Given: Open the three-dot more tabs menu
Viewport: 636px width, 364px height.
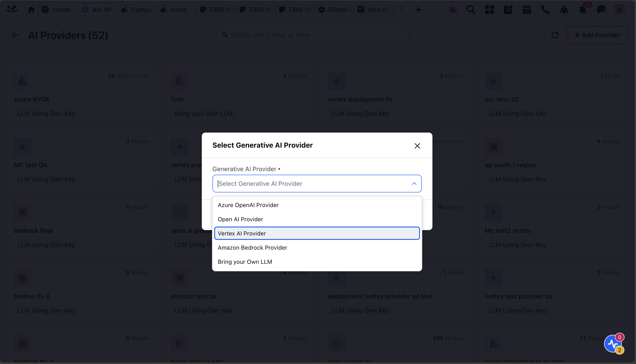Looking at the screenshot, I should pyautogui.click(x=402, y=10).
